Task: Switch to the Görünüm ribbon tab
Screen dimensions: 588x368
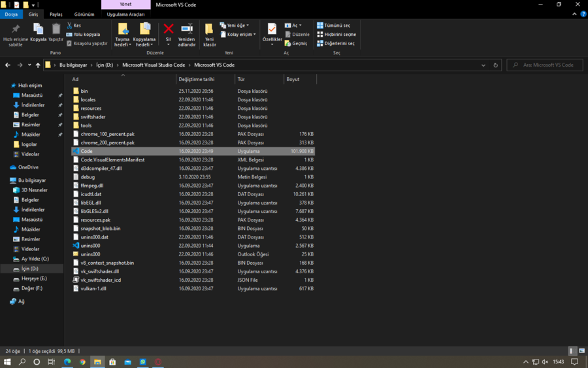Action: tap(84, 14)
